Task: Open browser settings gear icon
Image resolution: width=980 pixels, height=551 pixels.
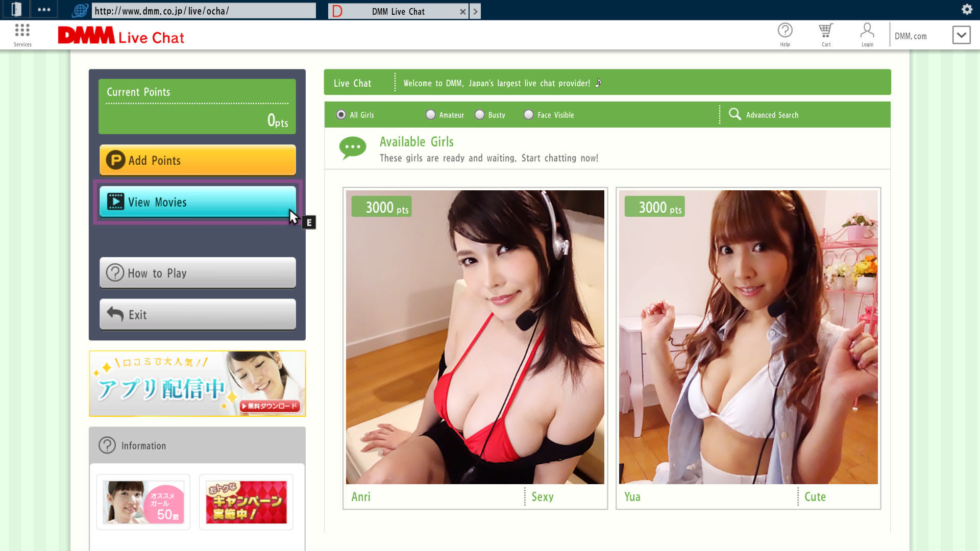Action: (967, 9)
